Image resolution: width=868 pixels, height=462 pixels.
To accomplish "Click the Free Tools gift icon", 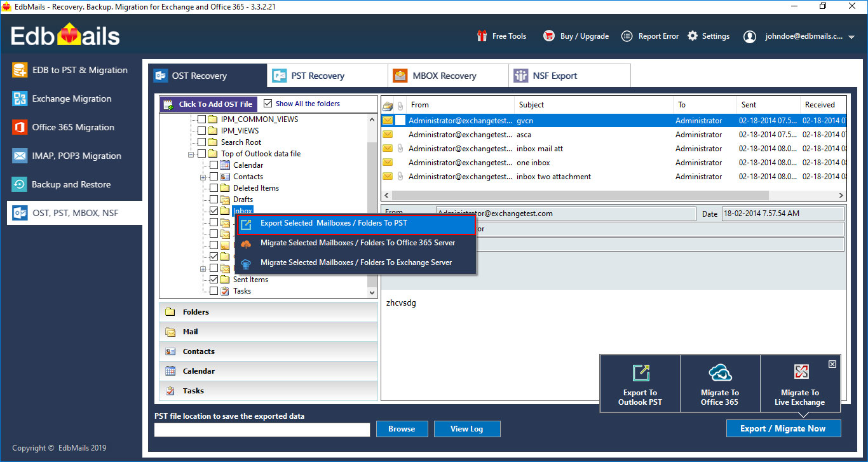I will [x=482, y=36].
